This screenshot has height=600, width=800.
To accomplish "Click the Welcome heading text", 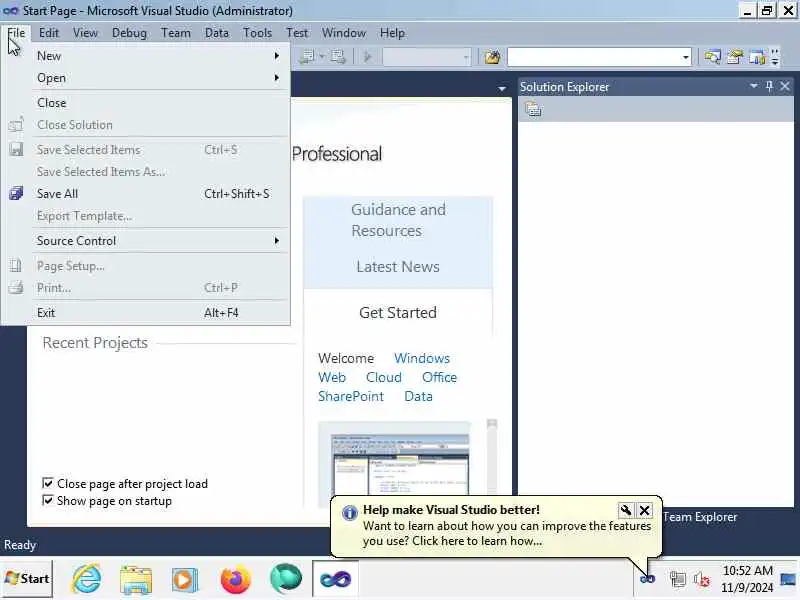I will (x=346, y=358).
